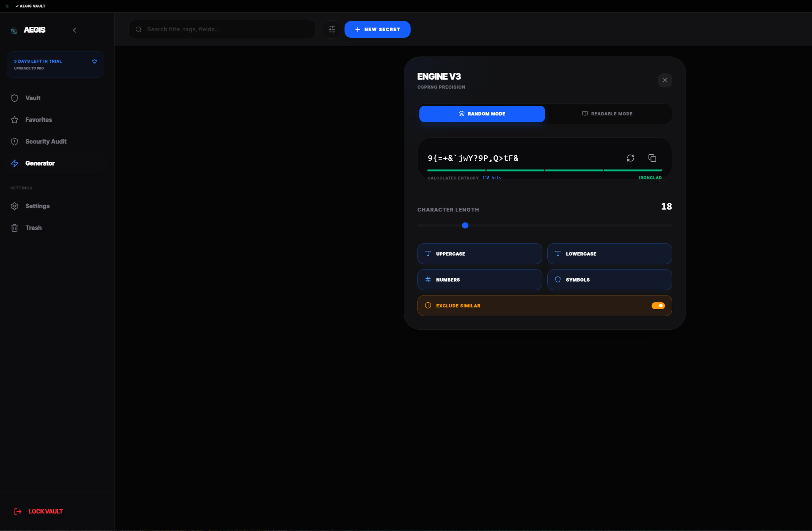Click the crown upgrade icon
812x531 pixels.
pos(94,61)
